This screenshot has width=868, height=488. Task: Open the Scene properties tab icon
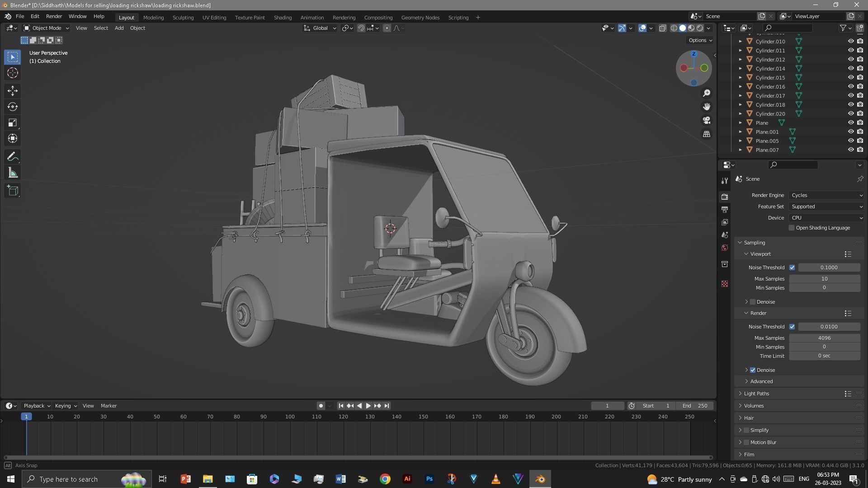(x=725, y=235)
